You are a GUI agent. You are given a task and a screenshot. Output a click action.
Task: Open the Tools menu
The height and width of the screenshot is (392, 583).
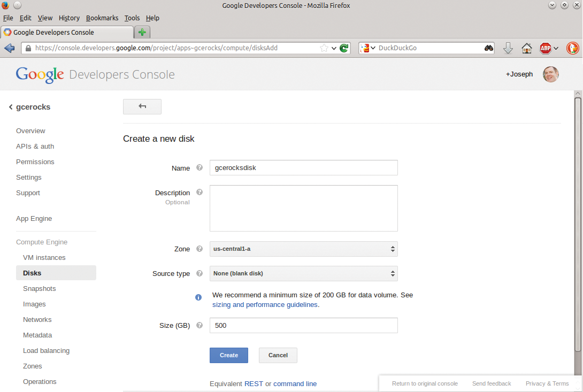click(x=132, y=18)
